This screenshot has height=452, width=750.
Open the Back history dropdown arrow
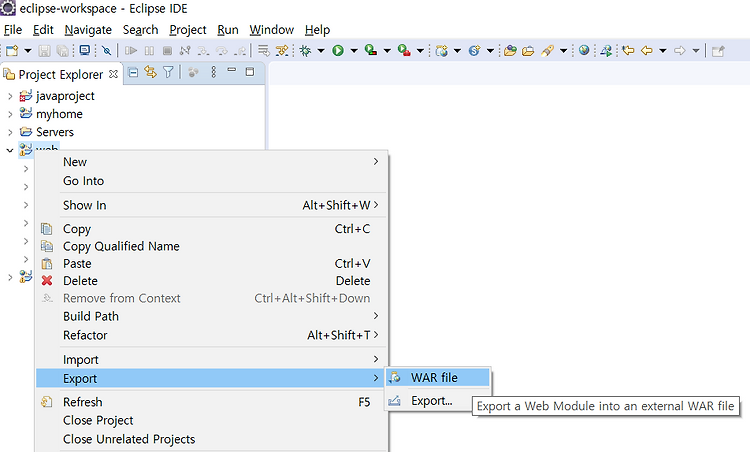[x=663, y=50]
